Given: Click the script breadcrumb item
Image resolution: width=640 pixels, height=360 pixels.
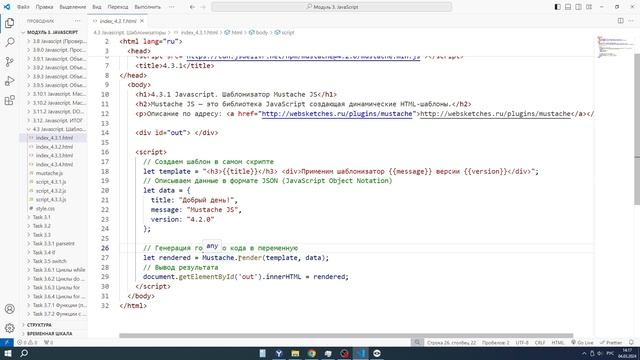Looking at the screenshot, I should pos(285,32).
